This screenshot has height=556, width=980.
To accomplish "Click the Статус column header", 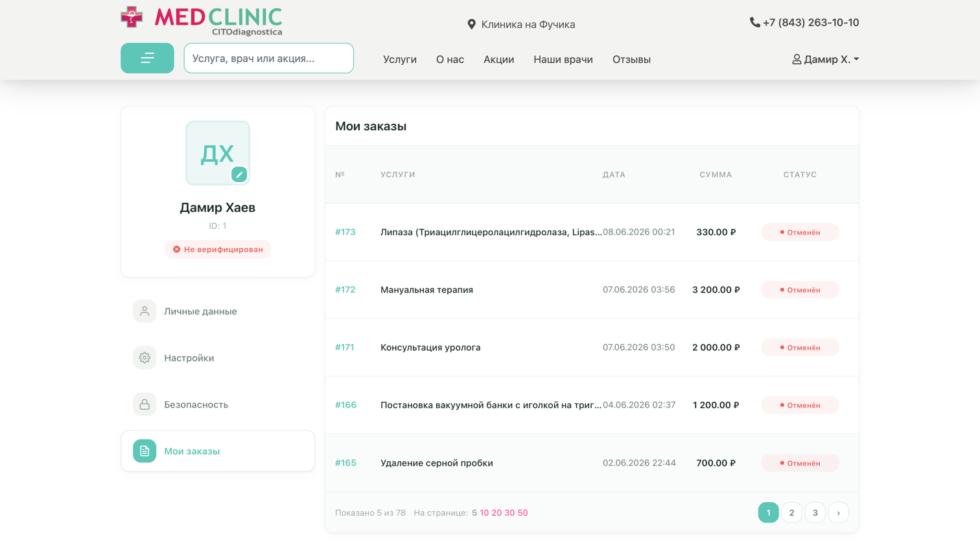I will 800,174.
